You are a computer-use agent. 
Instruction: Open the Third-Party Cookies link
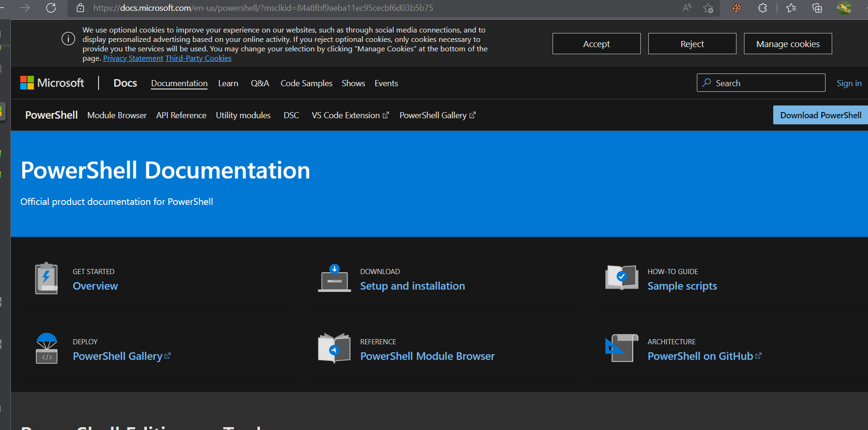click(198, 58)
